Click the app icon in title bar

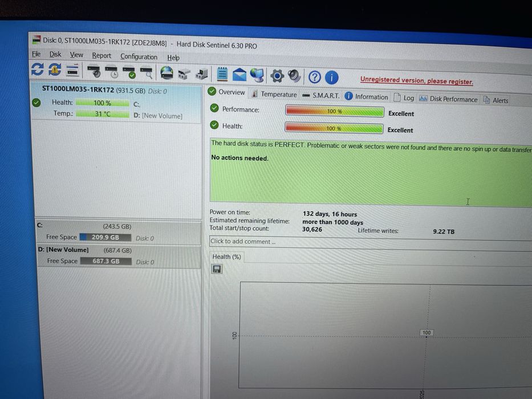36,39
